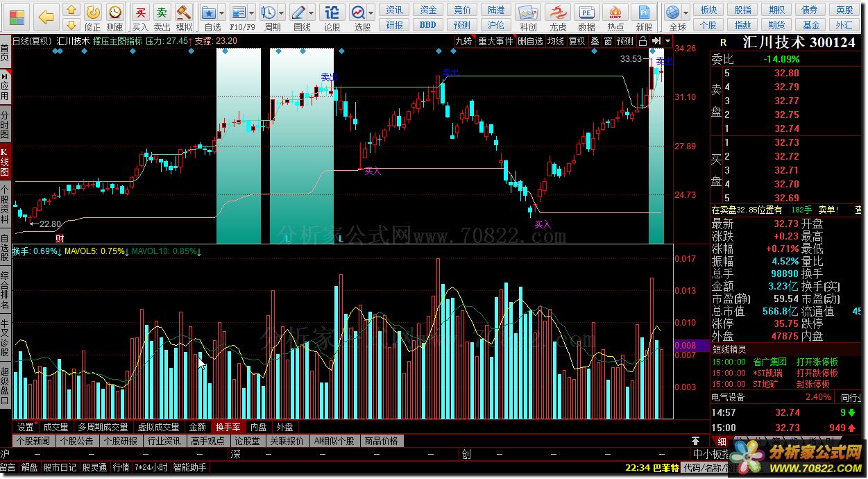Click the lock icon in chart toolbar
This screenshot has height=479, width=868.
[643, 41]
